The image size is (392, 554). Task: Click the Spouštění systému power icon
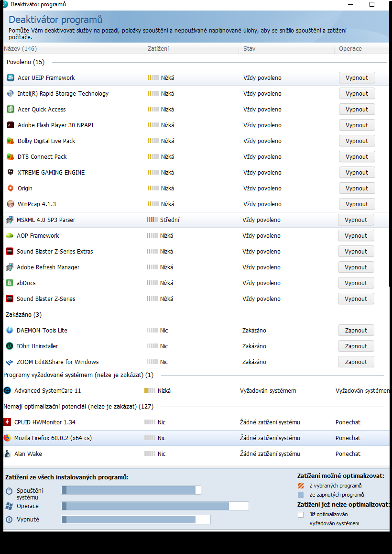point(9,491)
